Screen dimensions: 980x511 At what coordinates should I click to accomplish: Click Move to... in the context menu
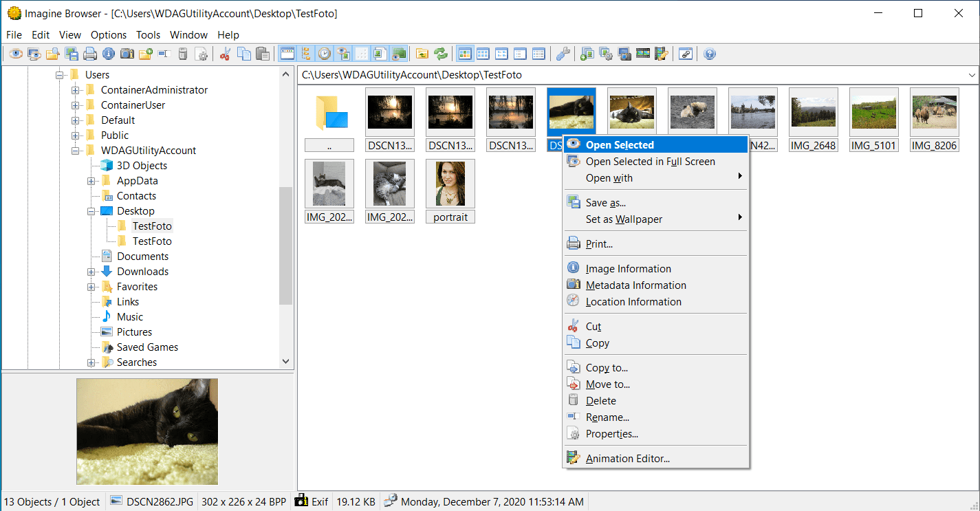click(x=656, y=384)
